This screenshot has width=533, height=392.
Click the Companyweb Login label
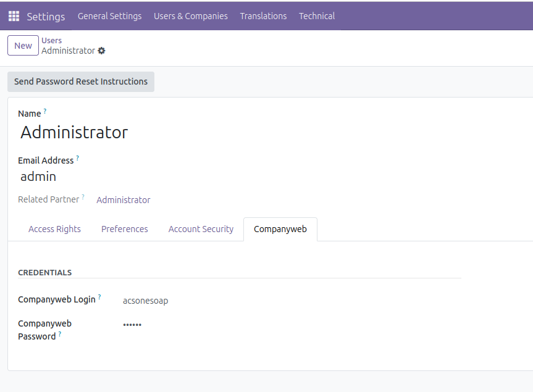(57, 299)
